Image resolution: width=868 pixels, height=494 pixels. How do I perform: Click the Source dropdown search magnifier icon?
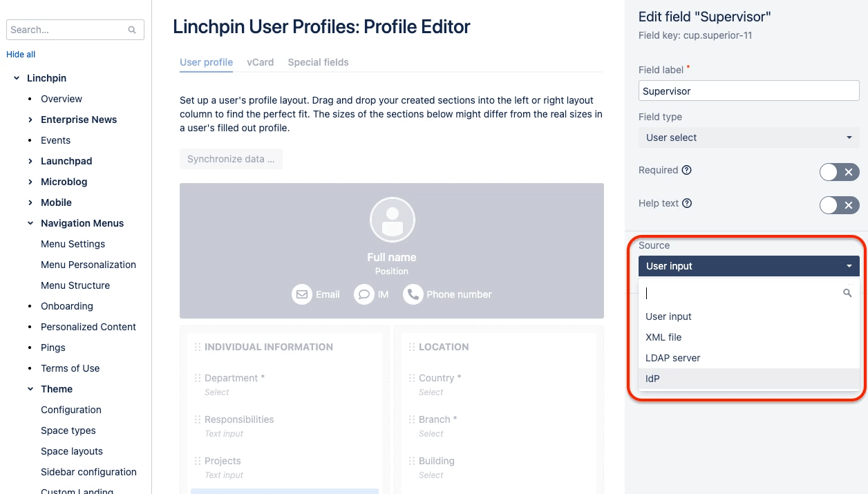tap(847, 293)
